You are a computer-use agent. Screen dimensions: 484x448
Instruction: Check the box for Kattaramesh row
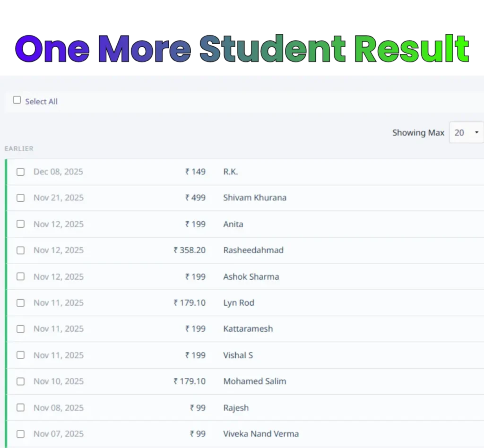(x=20, y=329)
